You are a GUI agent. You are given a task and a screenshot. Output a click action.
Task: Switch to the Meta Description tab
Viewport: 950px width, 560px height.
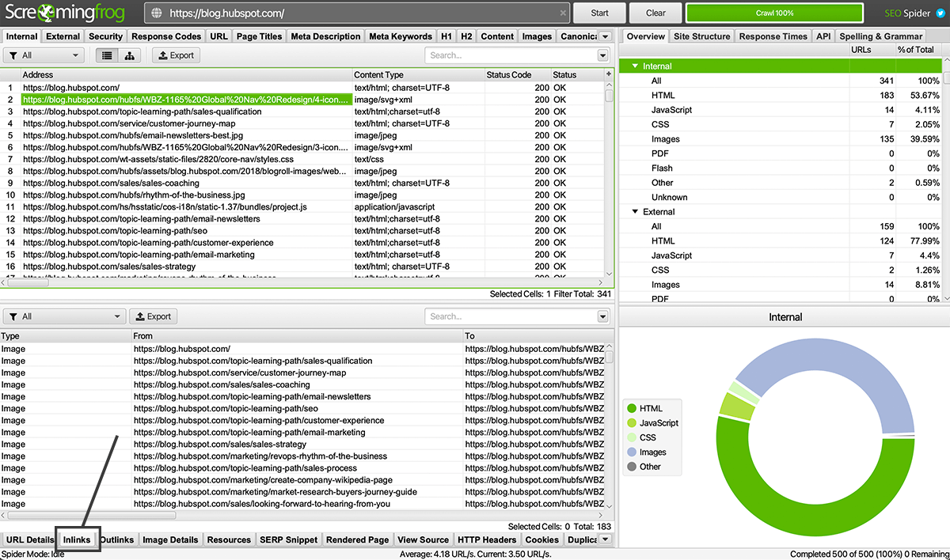(x=325, y=36)
